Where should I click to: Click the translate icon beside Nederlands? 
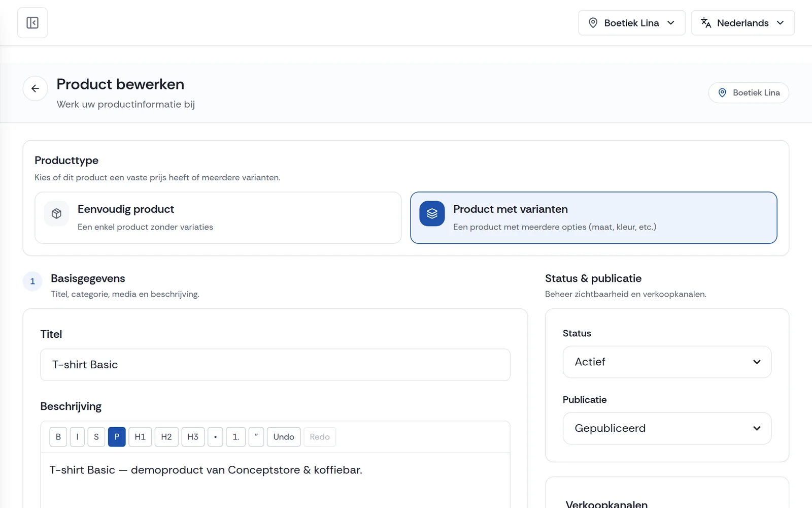point(706,23)
